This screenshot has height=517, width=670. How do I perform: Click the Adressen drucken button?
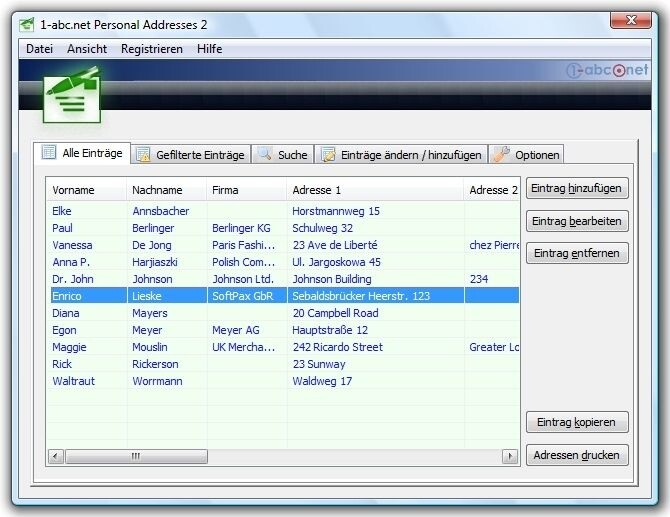(577, 455)
